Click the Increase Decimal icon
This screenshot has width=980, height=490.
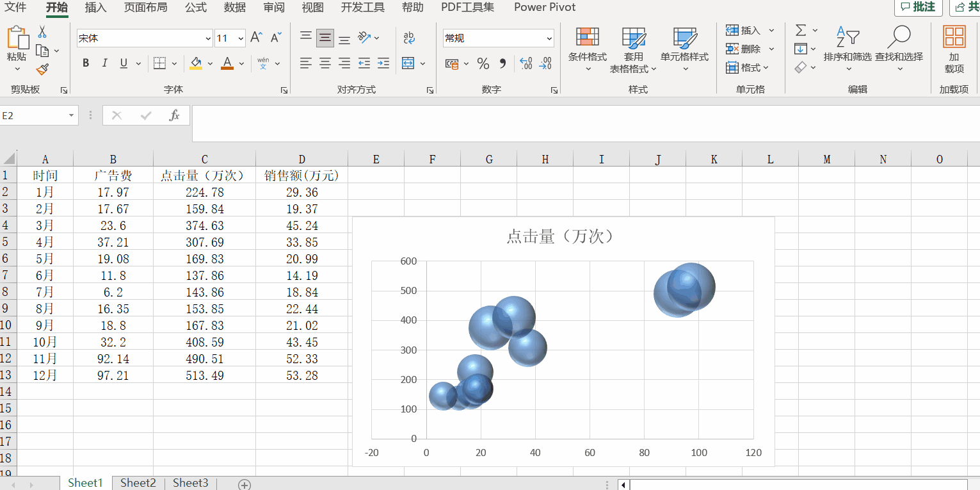[x=526, y=63]
